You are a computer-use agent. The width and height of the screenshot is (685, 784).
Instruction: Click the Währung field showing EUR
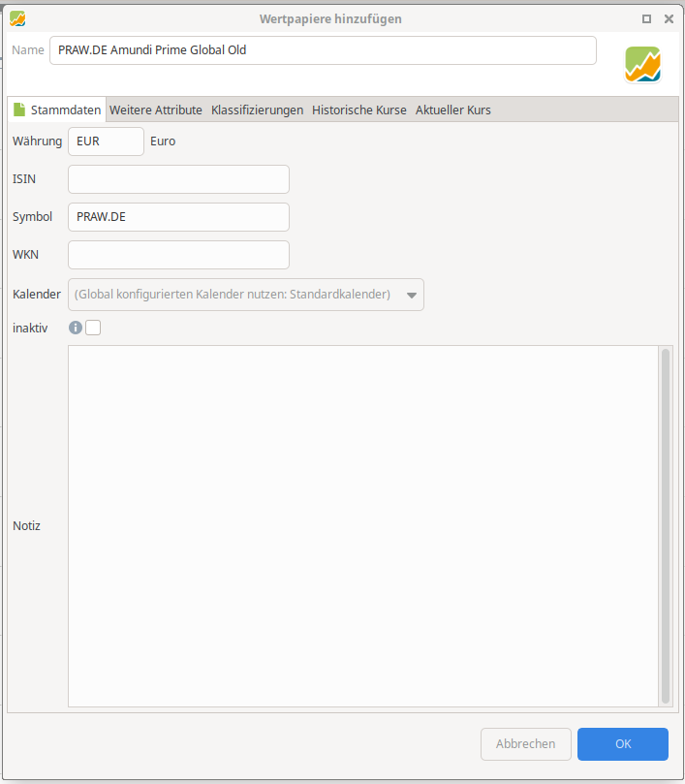[106, 141]
